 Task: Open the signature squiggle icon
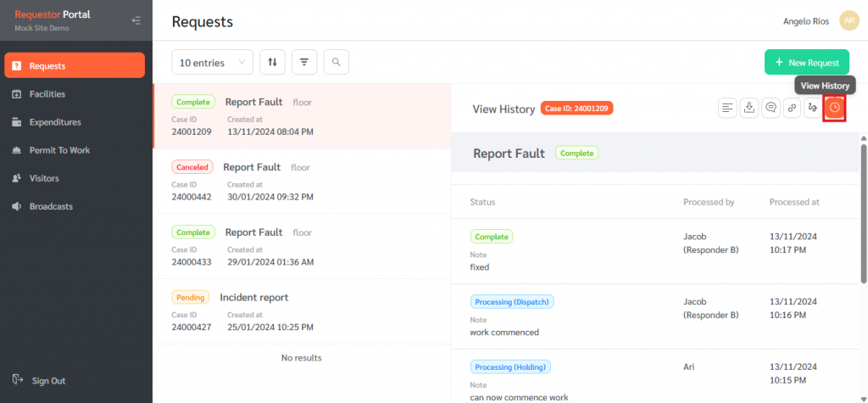(813, 108)
